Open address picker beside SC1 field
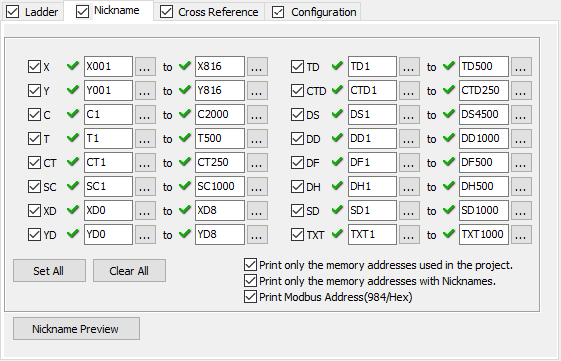The height and width of the screenshot is (361, 561). point(145,186)
